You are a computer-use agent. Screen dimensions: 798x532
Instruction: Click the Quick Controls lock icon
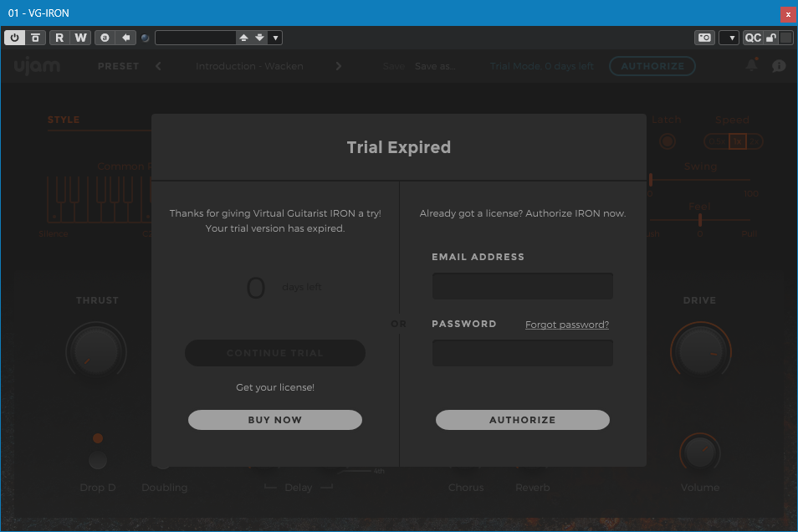coord(771,38)
